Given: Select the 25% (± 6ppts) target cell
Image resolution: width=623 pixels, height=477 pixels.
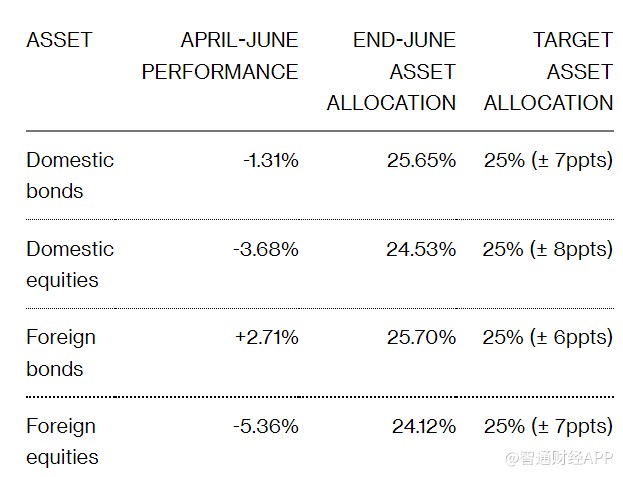Looking at the screenshot, I should 547,337.
